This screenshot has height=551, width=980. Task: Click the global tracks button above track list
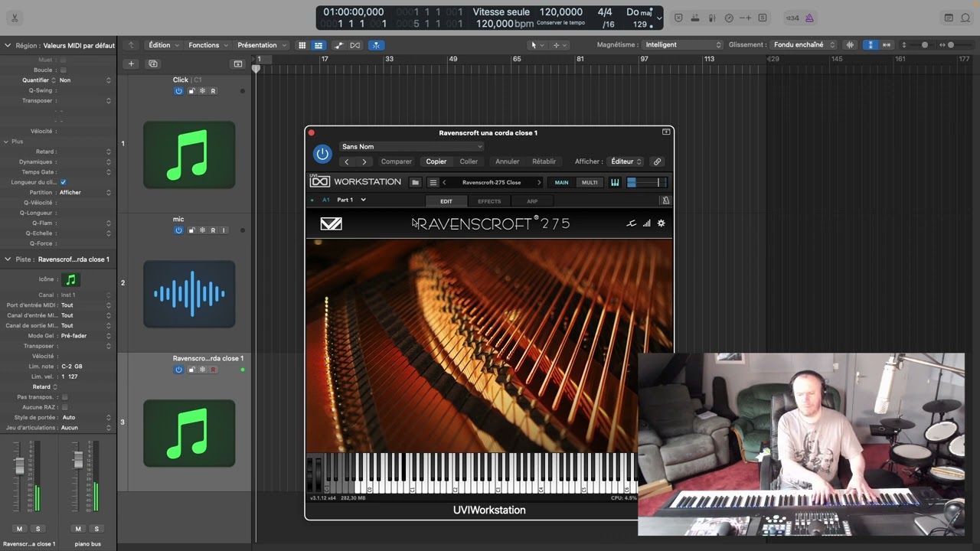tap(237, 64)
